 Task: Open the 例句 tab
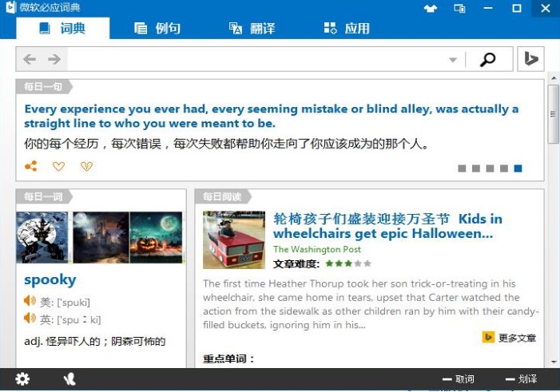[157, 28]
